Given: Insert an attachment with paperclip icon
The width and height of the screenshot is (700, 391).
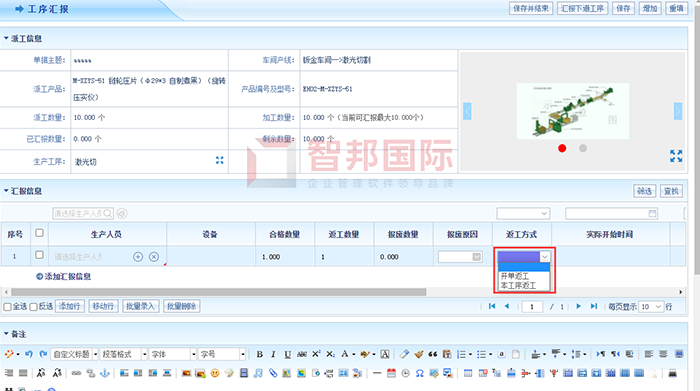Looking at the screenshot, I should click(x=272, y=373).
